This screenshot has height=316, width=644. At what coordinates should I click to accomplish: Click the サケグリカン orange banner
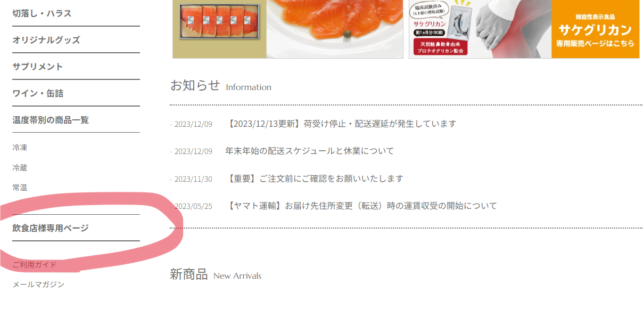click(595, 29)
